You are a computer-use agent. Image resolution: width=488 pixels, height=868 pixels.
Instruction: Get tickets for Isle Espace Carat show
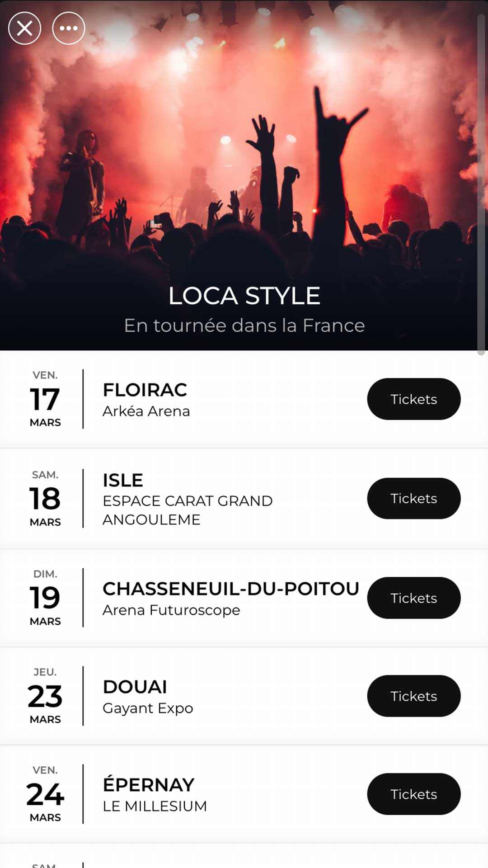pos(413,499)
